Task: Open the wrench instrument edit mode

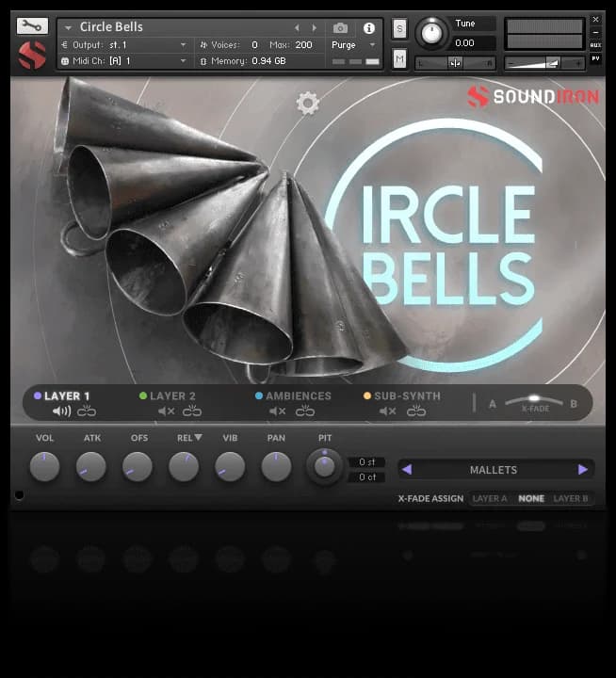Action: (x=32, y=26)
